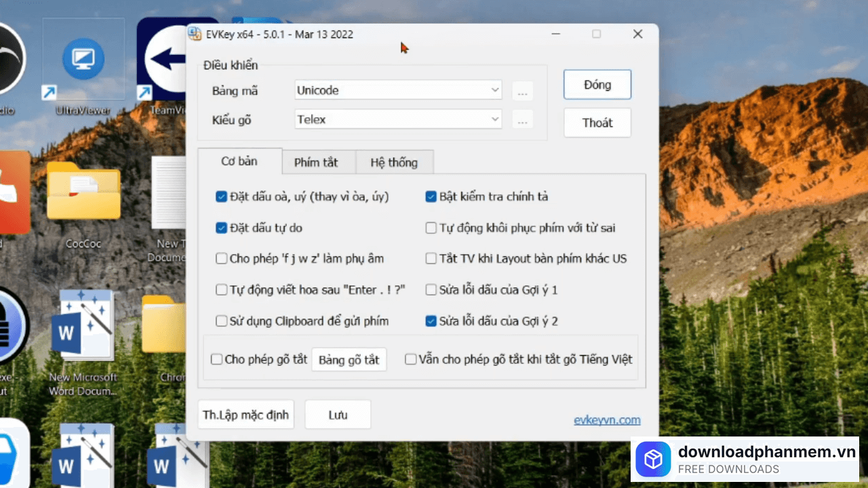868x488 pixels.
Task: Enable Tự động viết hoa sau Enter
Action: (221, 289)
